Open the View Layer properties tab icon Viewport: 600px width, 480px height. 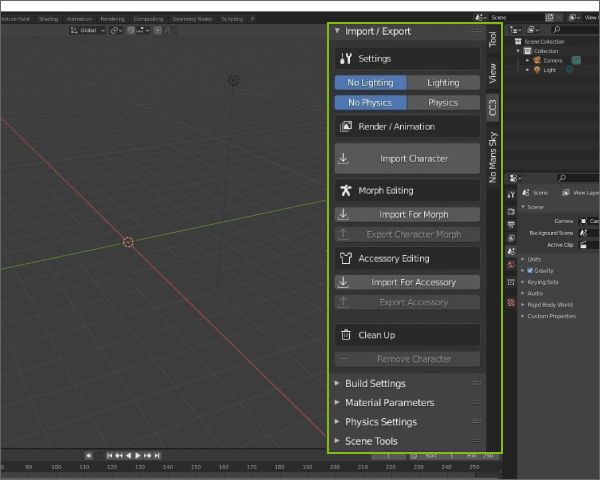pos(511,238)
